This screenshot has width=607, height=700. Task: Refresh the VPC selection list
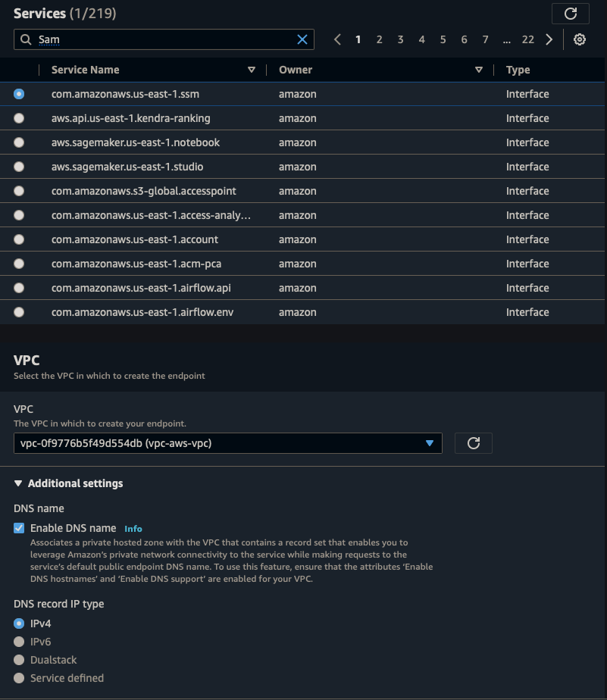point(473,443)
